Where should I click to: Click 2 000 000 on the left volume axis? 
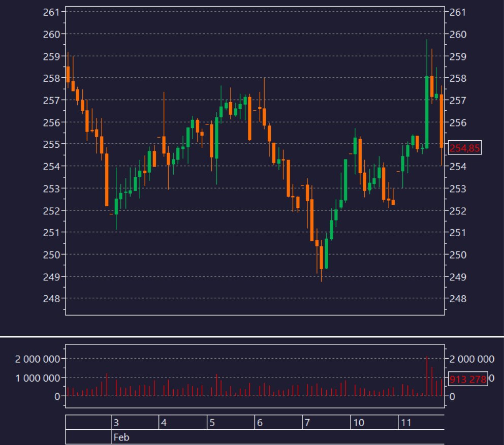pyautogui.click(x=38, y=359)
